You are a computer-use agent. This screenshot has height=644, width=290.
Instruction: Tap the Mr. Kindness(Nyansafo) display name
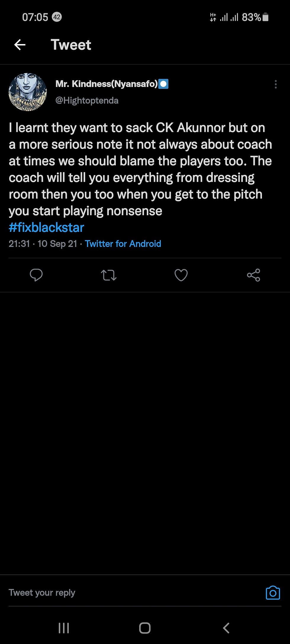click(107, 84)
